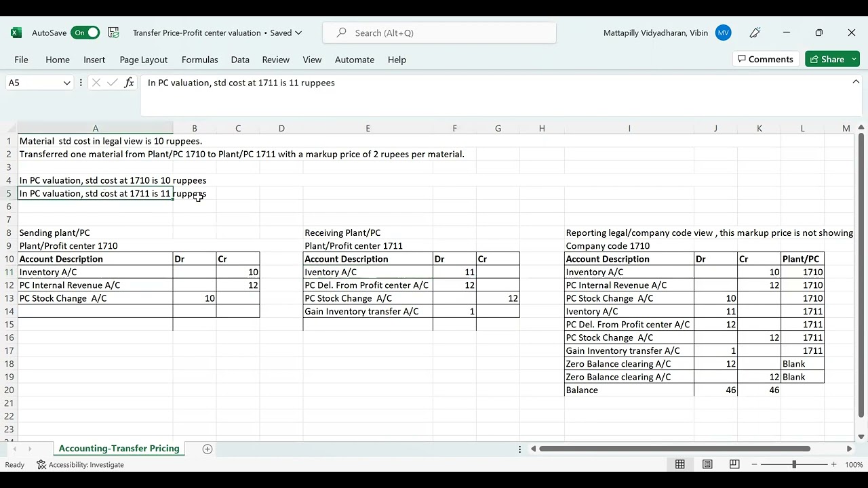Click horizontal scroll right arrow
868x488 pixels.
click(849, 449)
